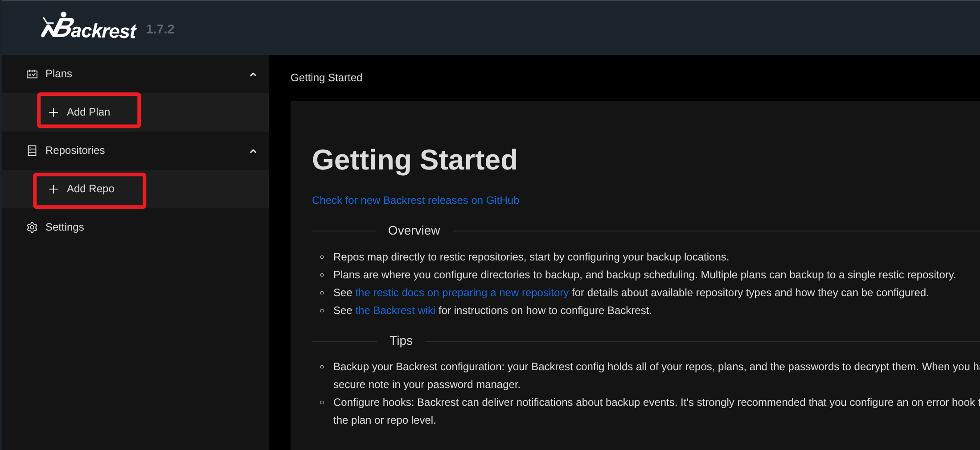
Task: Click the Getting Started breadcrumb text
Action: coord(326,78)
